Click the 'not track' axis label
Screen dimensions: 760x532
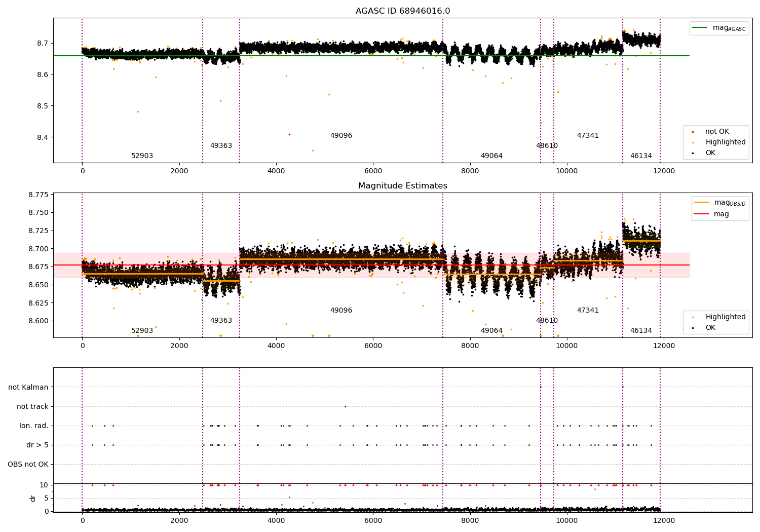coord(32,407)
